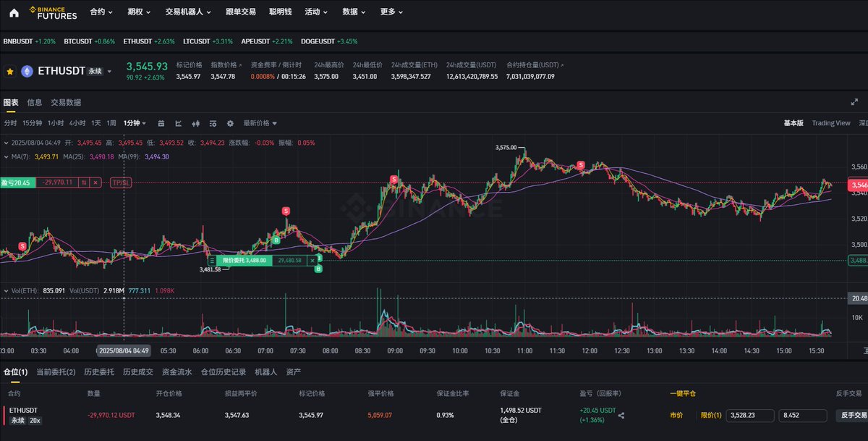This screenshot has width=868, height=441.
Task: Open the 数据 menu dropdown
Action: pos(354,12)
